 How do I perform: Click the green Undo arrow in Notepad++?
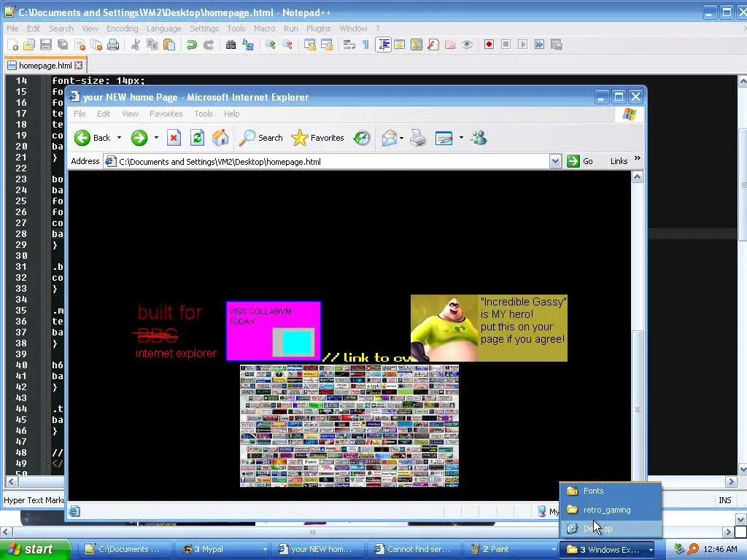coord(192,44)
